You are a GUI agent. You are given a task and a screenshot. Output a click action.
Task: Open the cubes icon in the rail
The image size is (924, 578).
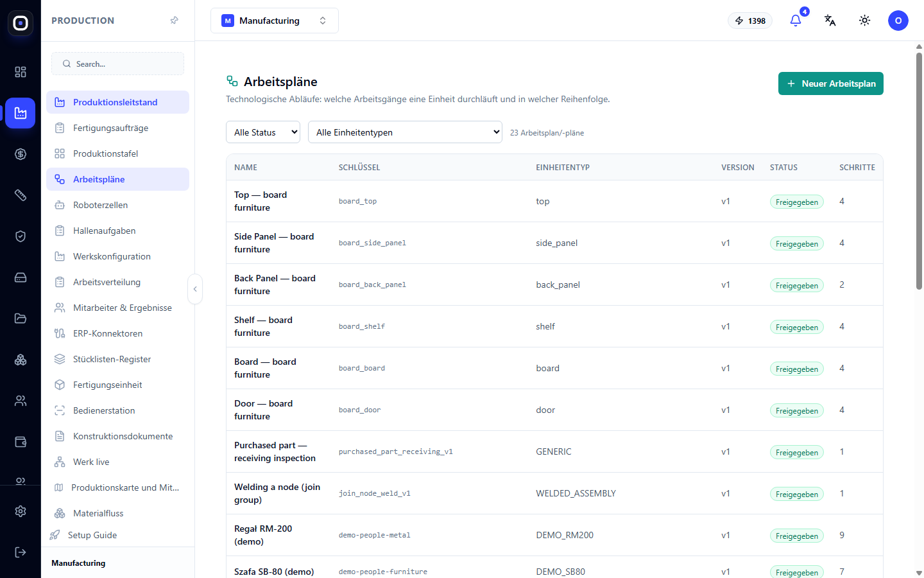coord(21,360)
